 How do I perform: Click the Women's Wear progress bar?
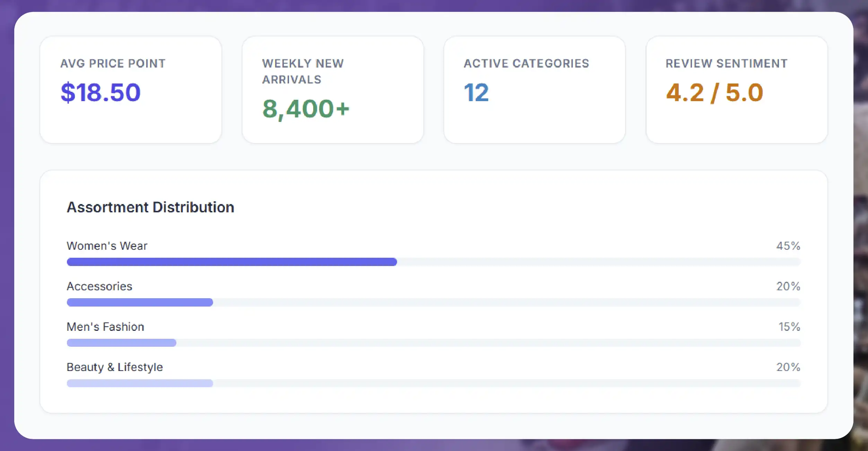[433, 262]
